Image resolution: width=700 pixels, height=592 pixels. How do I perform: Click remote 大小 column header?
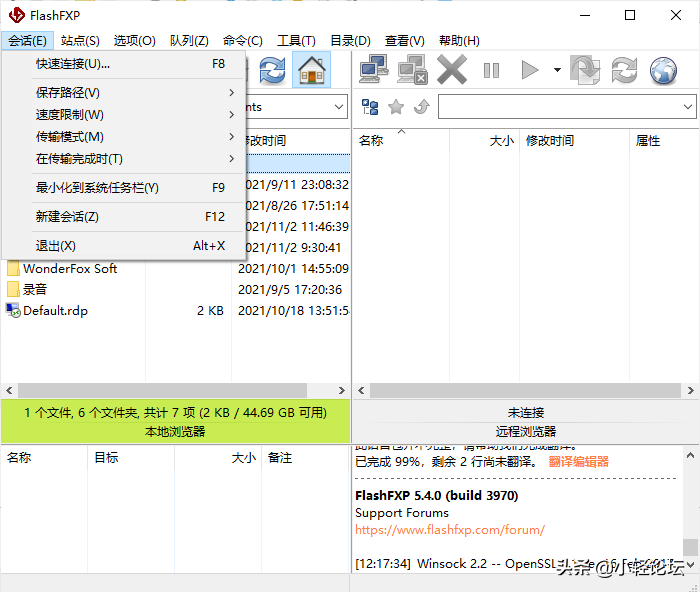tap(484, 141)
